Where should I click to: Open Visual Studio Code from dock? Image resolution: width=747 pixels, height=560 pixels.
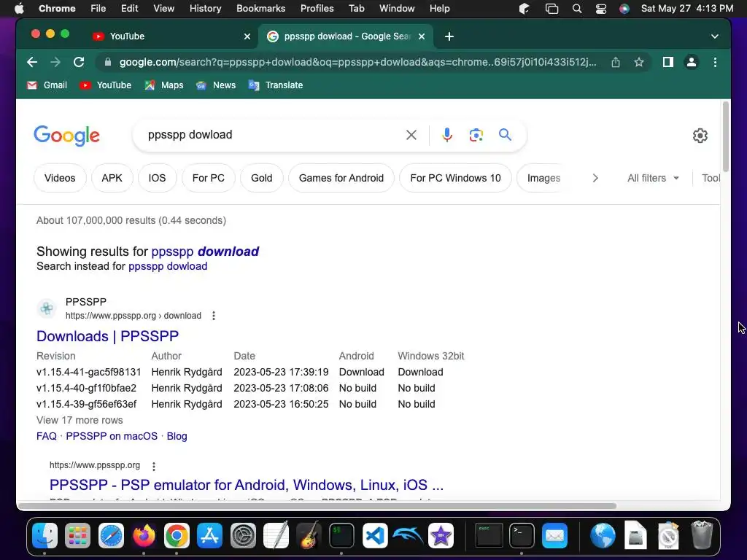(375, 536)
